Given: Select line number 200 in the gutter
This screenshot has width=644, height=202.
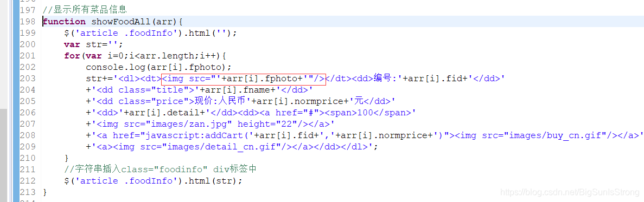Looking at the screenshot, I should (28, 44).
